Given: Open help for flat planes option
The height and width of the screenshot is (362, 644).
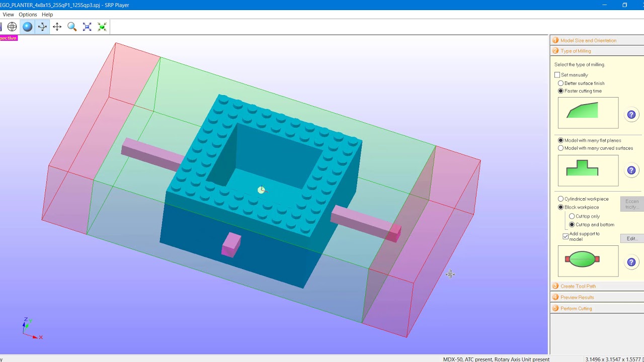Looking at the screenshot, I should point(631,170).
